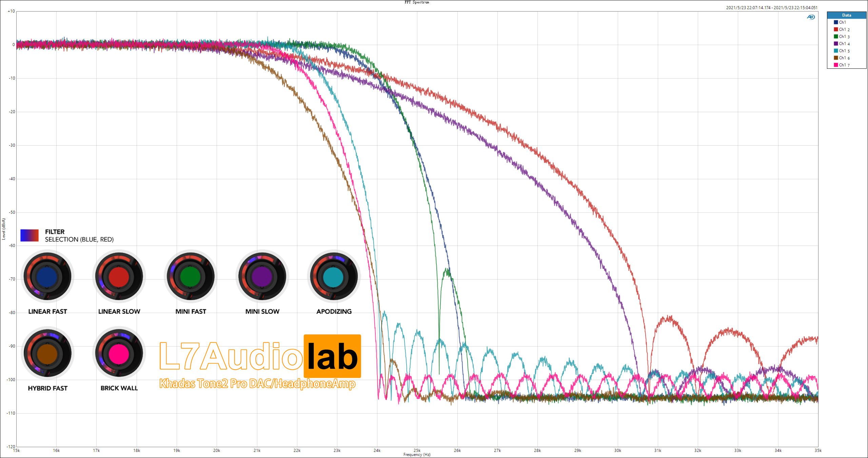Image resolution: width=868 pixels, height=458 pixels.
Task: Click the Data legend header
Action: point(847,15)
